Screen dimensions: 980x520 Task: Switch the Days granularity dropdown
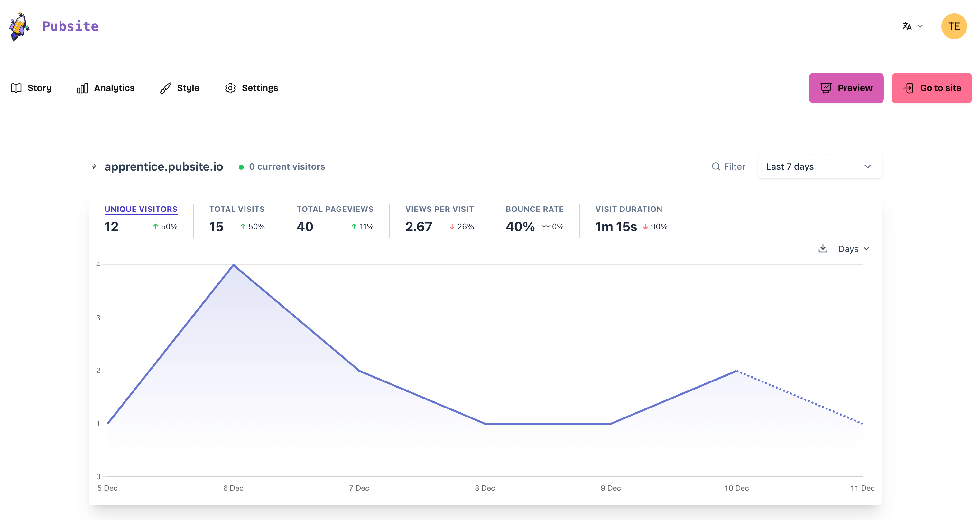click(853, 249)
